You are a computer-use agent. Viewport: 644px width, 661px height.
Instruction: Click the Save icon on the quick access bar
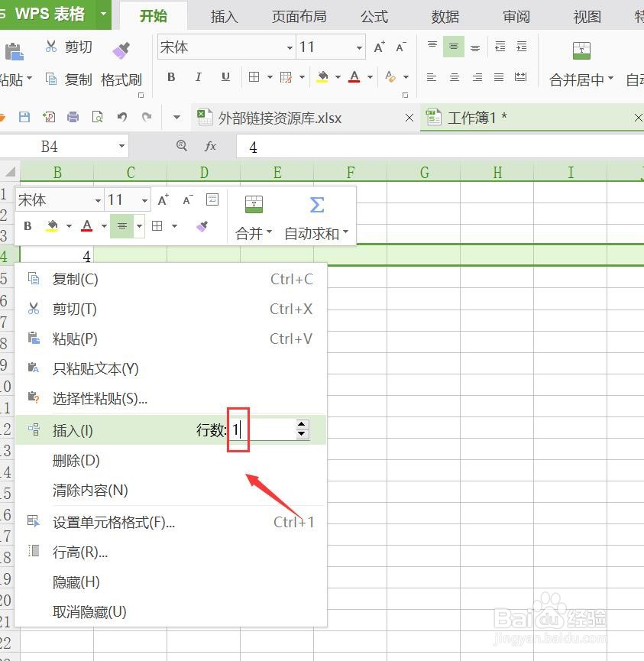click(x=26, y=117)
